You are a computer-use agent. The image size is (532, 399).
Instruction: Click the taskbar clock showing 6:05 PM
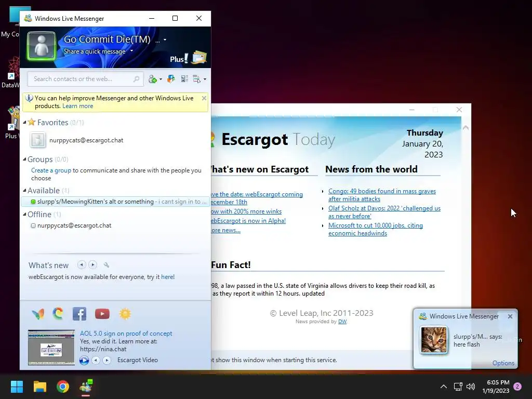point(496,387)
